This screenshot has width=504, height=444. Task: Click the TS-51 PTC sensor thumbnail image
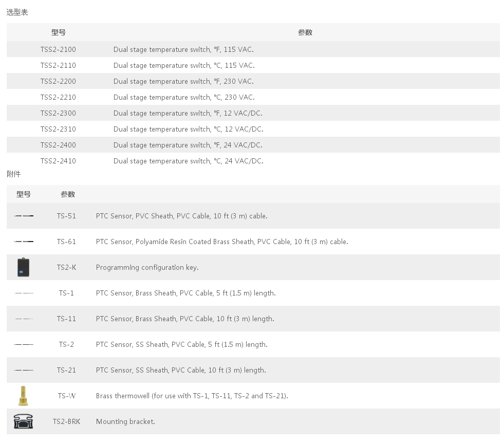click(24, 216)
